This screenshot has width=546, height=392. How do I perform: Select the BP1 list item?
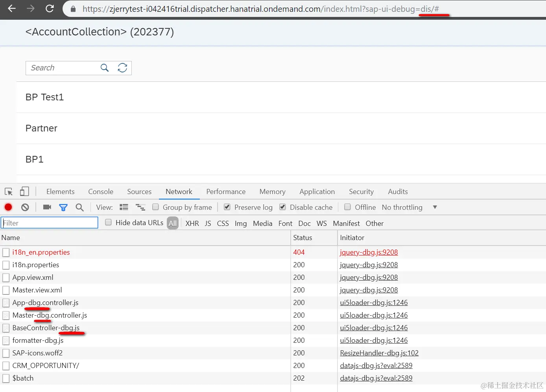coord(281,159)
